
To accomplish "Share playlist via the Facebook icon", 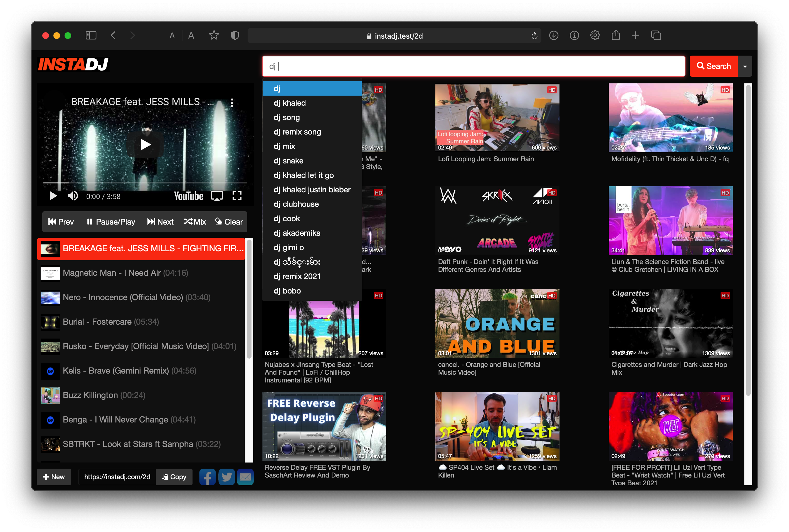I will tap(208, 477).
